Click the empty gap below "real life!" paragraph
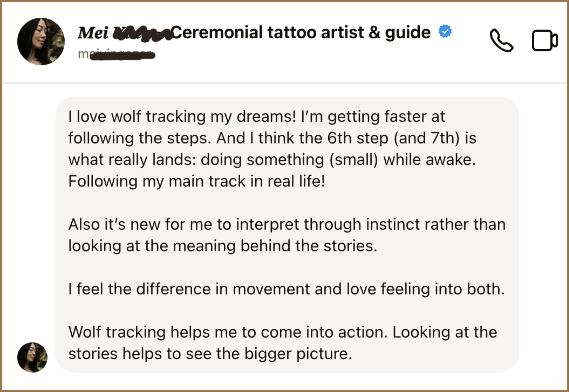 [273, 203]
